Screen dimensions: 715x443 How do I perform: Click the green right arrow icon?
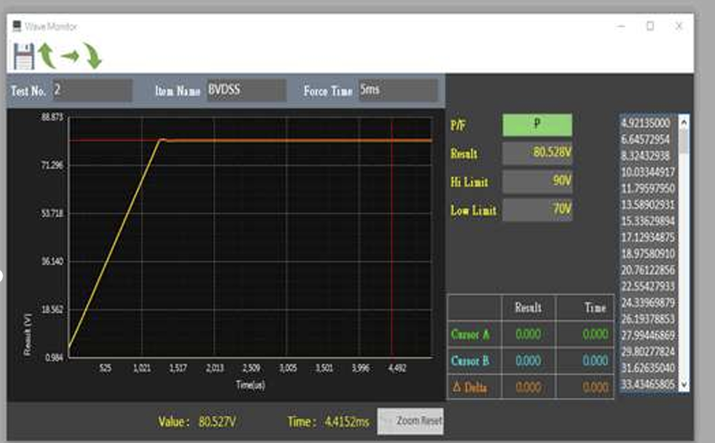coord(70,57)
